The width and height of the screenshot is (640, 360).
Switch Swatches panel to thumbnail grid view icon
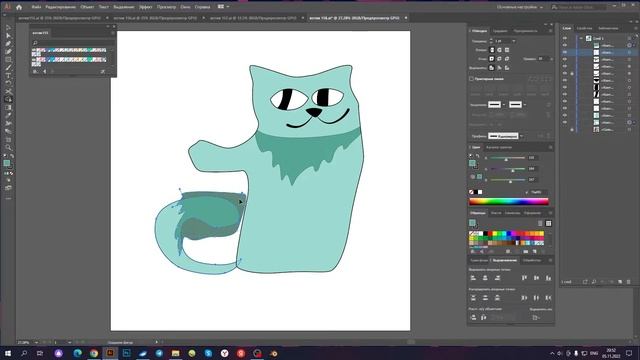(x=548, y=223)
